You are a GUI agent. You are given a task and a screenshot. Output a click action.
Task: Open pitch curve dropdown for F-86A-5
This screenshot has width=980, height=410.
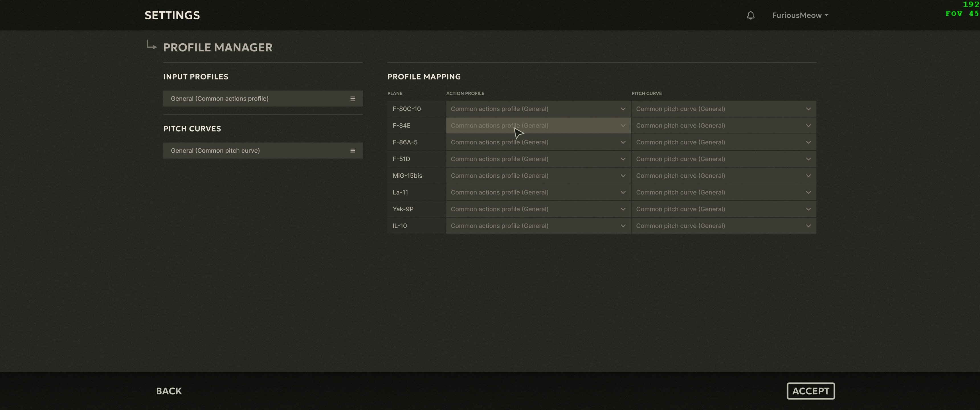click(x=724, y=142)
